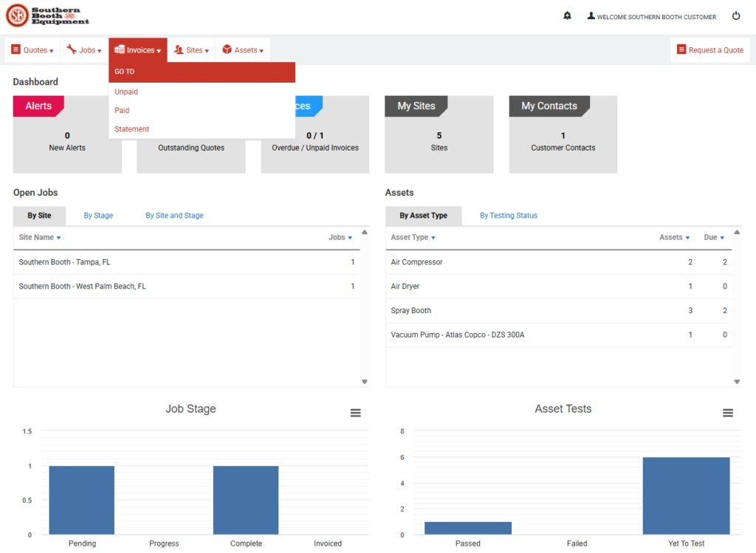
Task: Click Welcome Southern Booth Customer text
Action: 656,17
